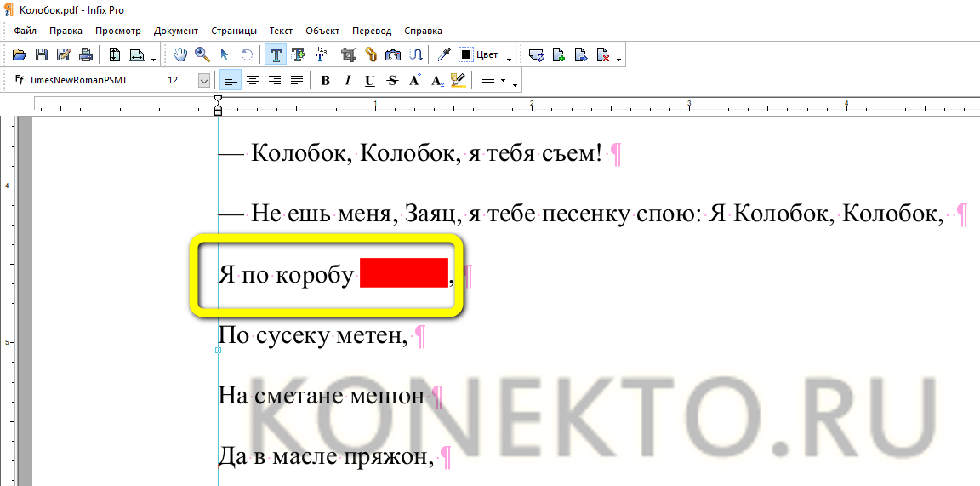Toggle Italic formatting
The height and width of the screenshot is (486, 980).
[x=347, y=80]
